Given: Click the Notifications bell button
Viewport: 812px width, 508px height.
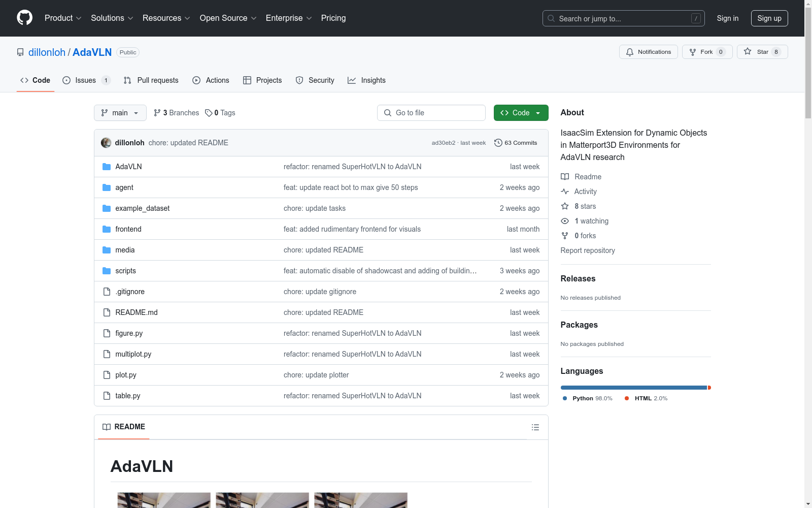Looking at the screenshot, I should point(648,52).
